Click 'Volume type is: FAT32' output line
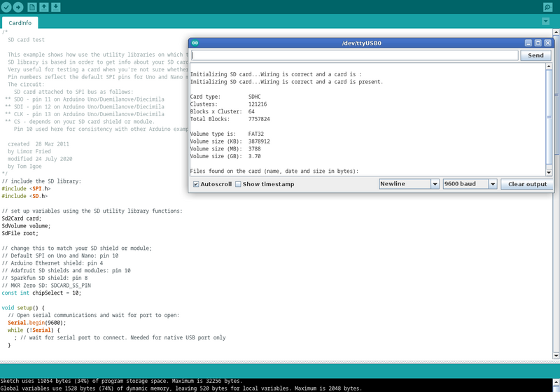The width and height of the screenshot is (560, 392). pos(227,134)
